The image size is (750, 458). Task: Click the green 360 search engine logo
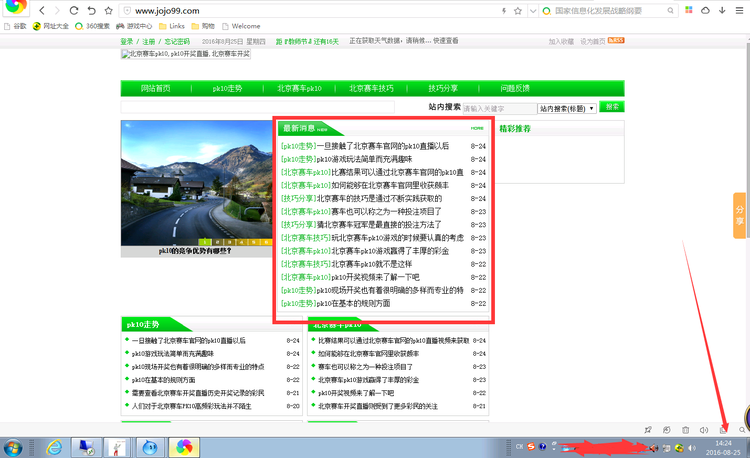pos(547,11)
